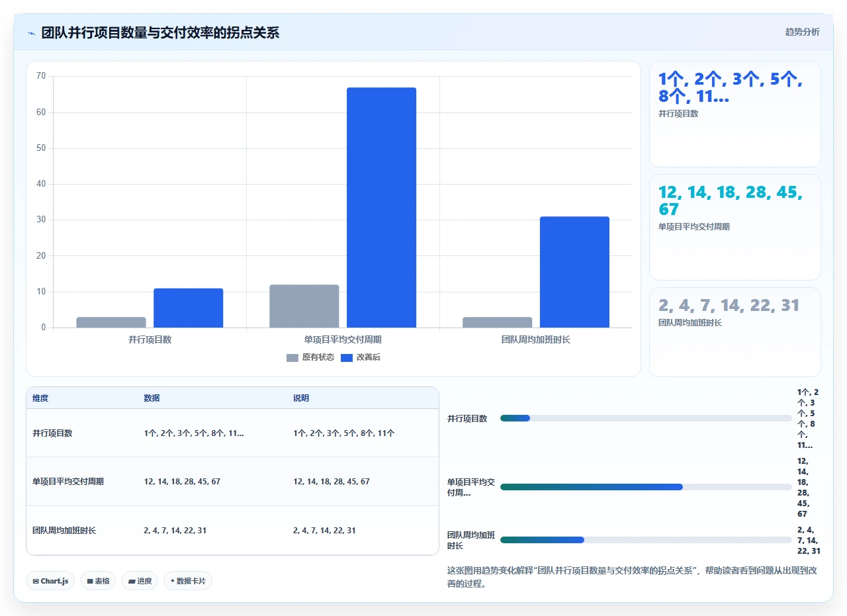The image size is (847, 616).
Task: Click the 说明 cell ending in 11个
Action: [x=344, y=433]
